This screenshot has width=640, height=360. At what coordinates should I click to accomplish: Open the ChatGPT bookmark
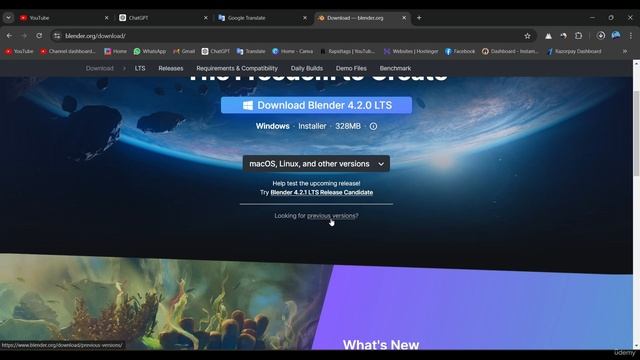216,51
